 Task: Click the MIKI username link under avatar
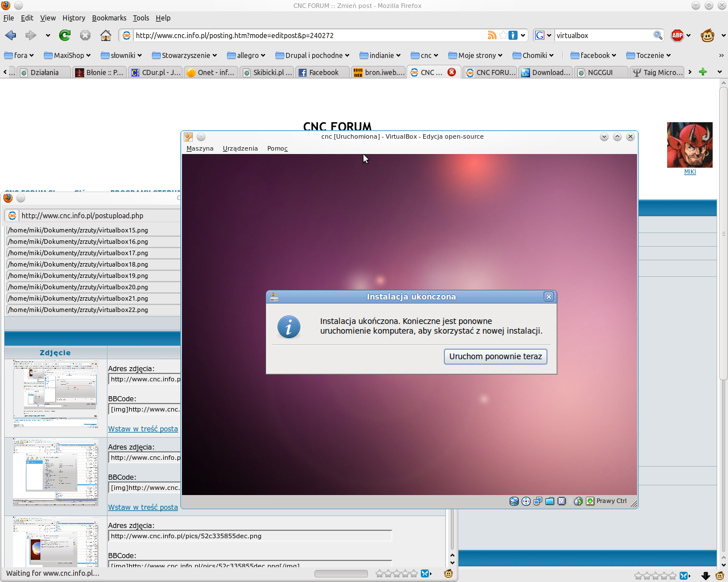coord(690,172)
